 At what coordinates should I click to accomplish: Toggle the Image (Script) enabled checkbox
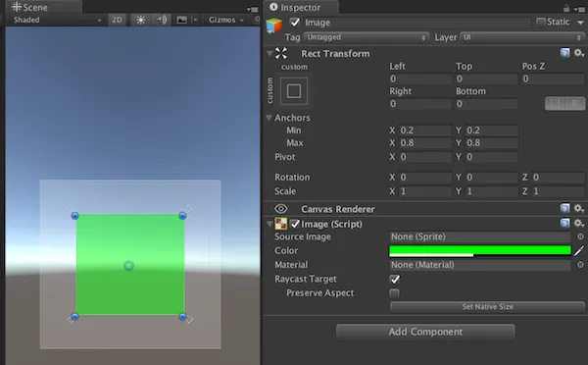pyautogui.click(x=295, y=224)
